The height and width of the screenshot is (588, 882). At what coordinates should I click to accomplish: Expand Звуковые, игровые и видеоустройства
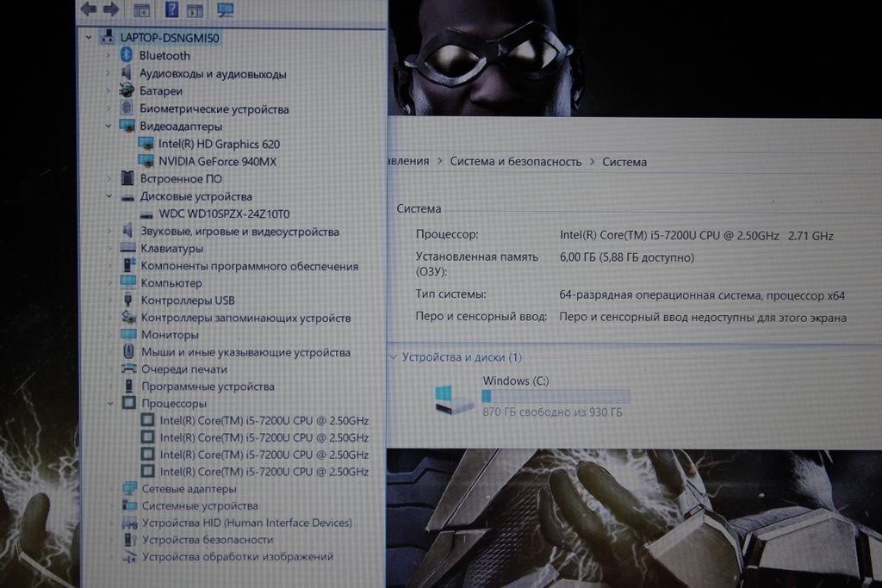(109, 231)
